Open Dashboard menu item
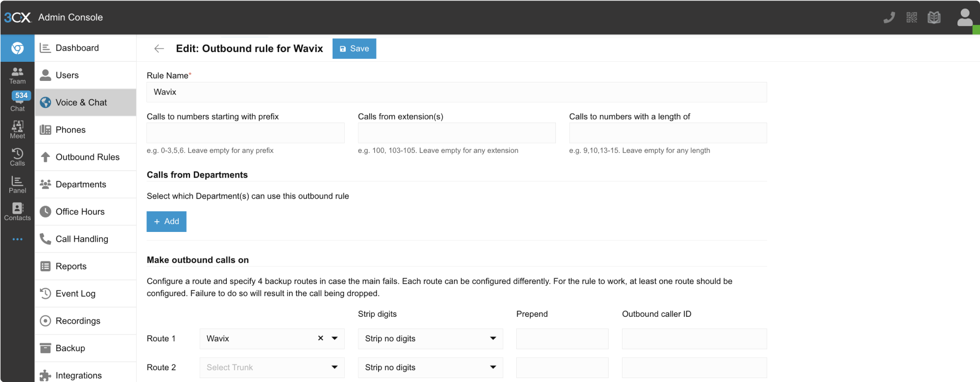The image size is (980, 382). pyautogui.click(x=85, y=48)
